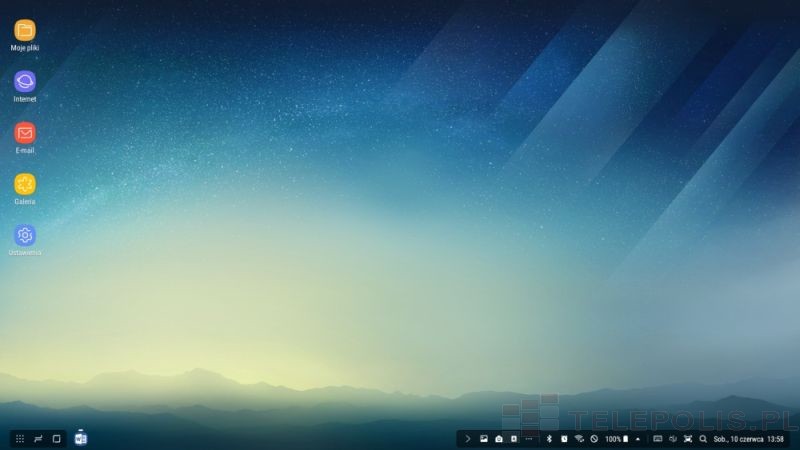Show recent apps from taskbar
Image resolution: width=800 pixels, height=450 pixels.
click(x=38, y=439)
